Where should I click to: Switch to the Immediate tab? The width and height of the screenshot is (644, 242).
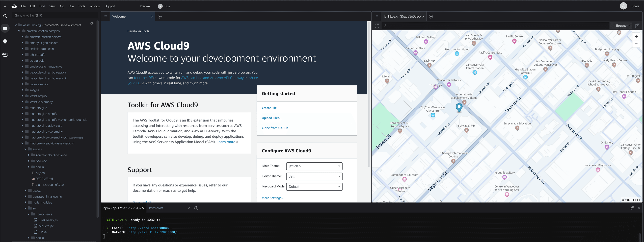(156, 208)
